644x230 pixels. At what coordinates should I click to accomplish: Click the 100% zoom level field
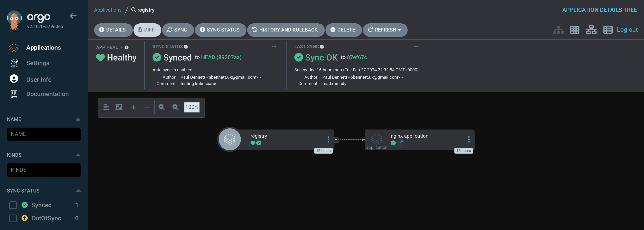[191, 107]
